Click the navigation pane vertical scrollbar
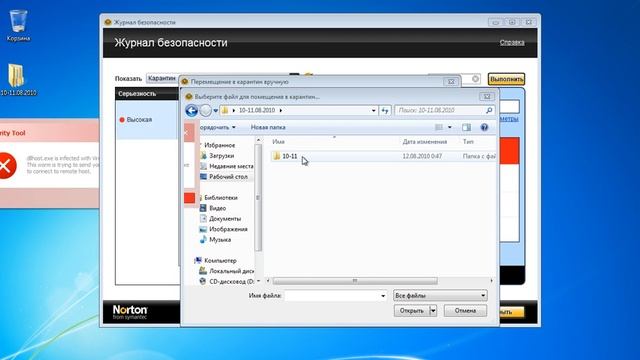Screen dimensions: 640x360 pyautogui.click(x=258, y=198)
